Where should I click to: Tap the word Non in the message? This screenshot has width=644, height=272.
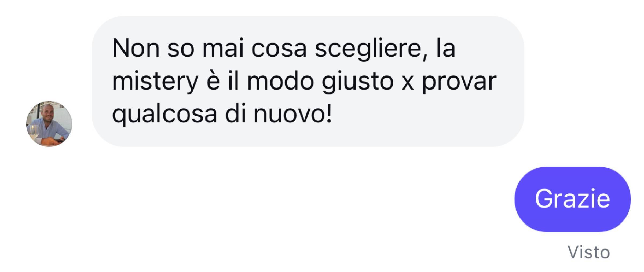click(136, 49)
